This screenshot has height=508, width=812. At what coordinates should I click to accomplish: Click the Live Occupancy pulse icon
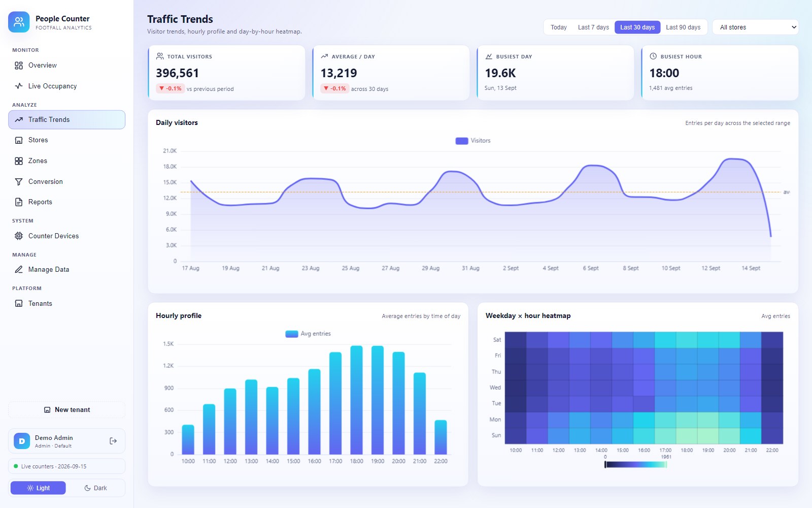[x=19, y=86]
